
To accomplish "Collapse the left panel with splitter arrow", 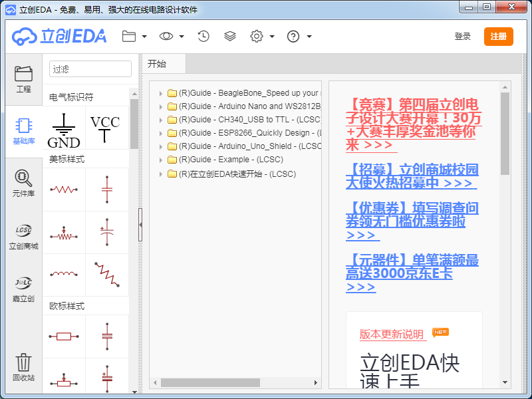I will tap(140, 225).
